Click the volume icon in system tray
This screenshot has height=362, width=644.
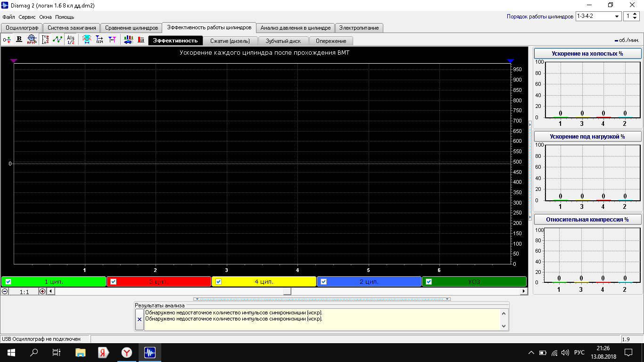coord(565,352)
